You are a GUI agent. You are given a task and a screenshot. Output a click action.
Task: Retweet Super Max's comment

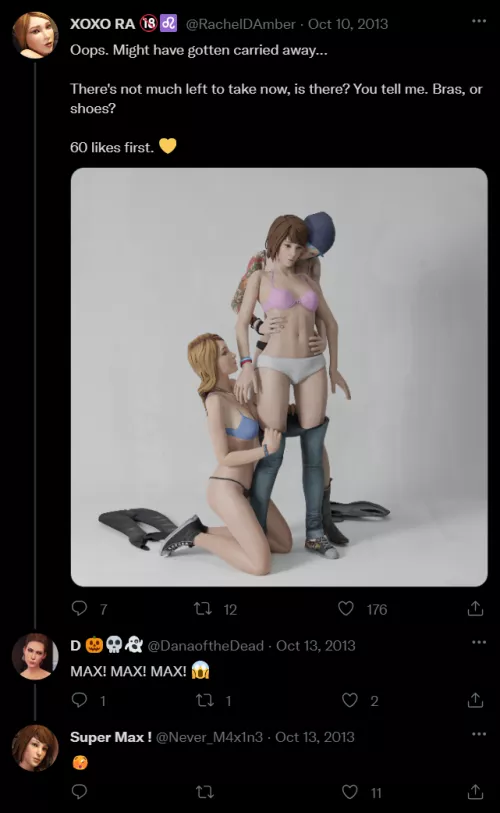(x=204, y=792)
